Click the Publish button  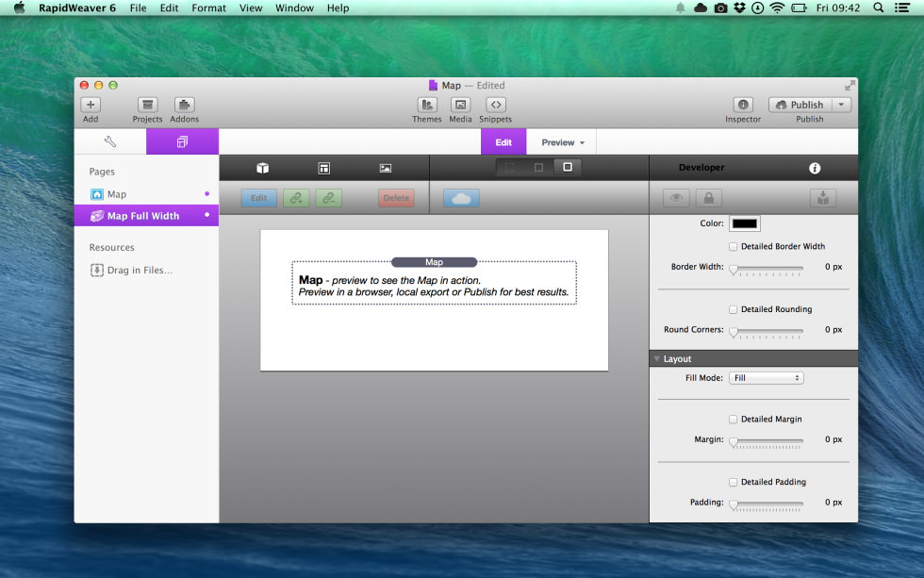(x=800, y=105)
